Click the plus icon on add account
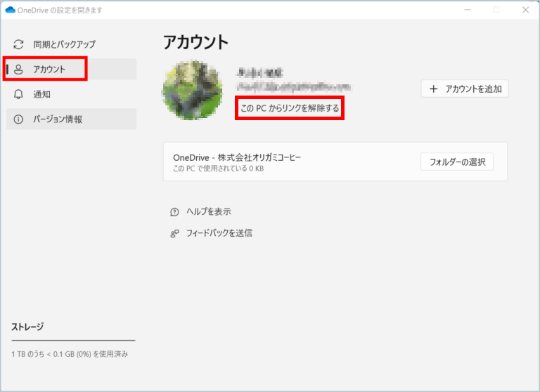This screenshot has height=392, width=540. (x=434, y=89)
